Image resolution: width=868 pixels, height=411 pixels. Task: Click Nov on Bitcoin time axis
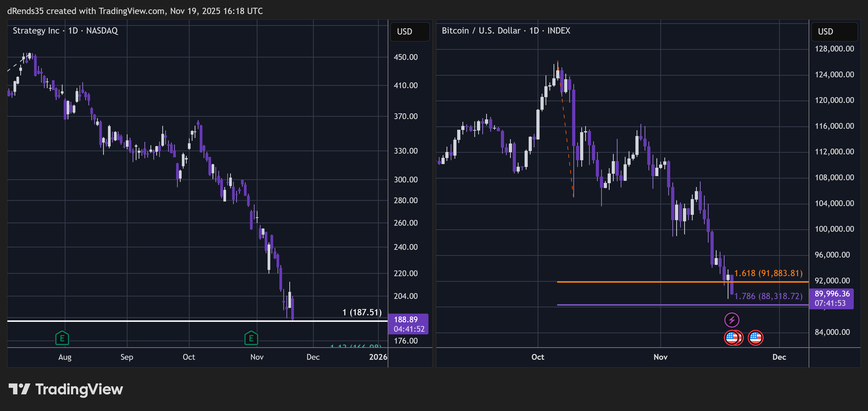click(661, 357)
